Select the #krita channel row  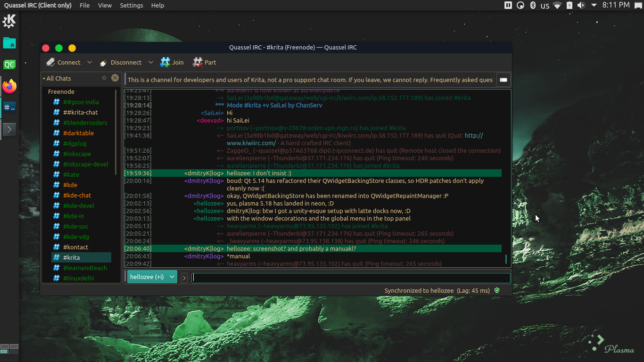point(81,257)
